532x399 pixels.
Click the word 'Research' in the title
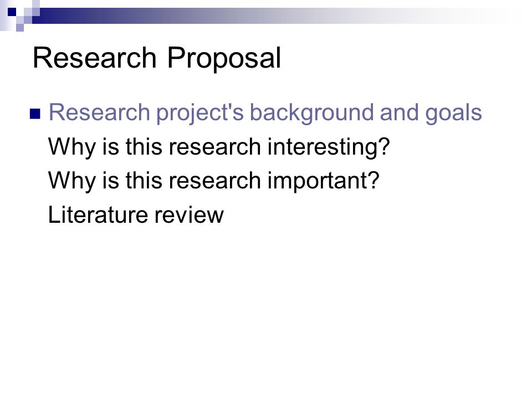[95, 58]
